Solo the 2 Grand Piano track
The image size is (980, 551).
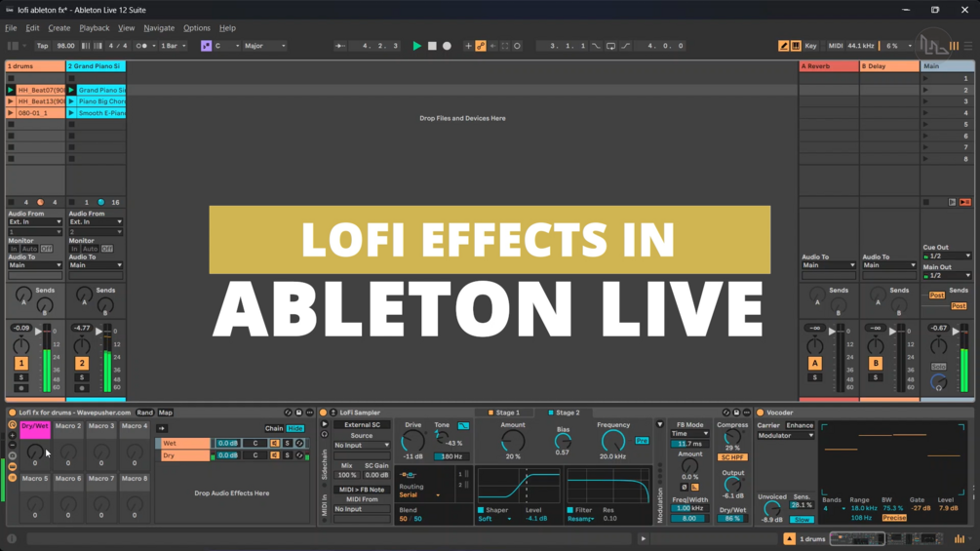coord(82,377)
